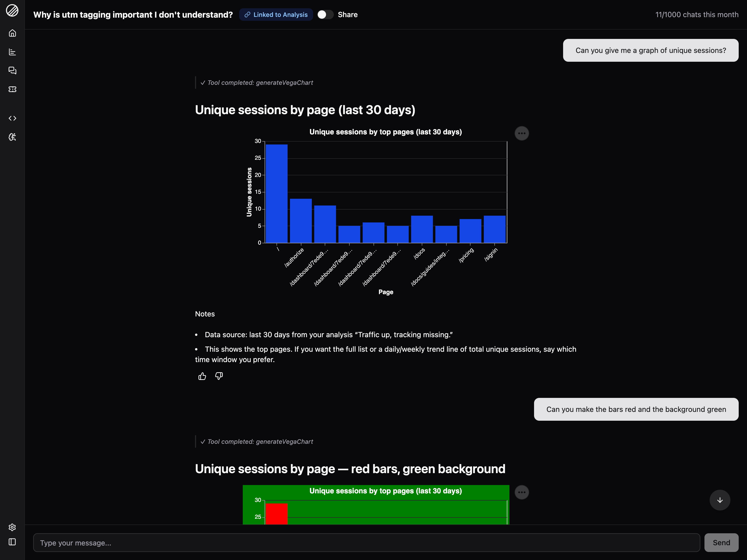Open the chats sidebar icon
Image resolution: width=747 pixels, height=560 pixels.
coord(12,70)
